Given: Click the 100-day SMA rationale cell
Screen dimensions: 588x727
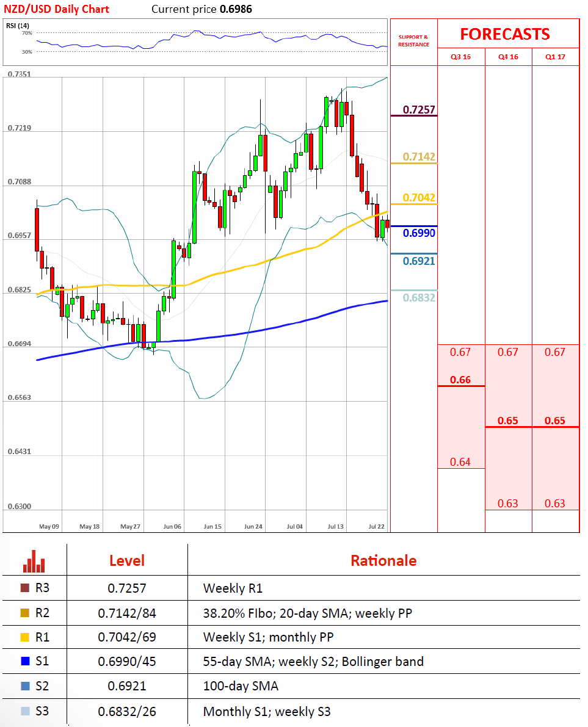Looking at the screenshot, I should [241, 686].
